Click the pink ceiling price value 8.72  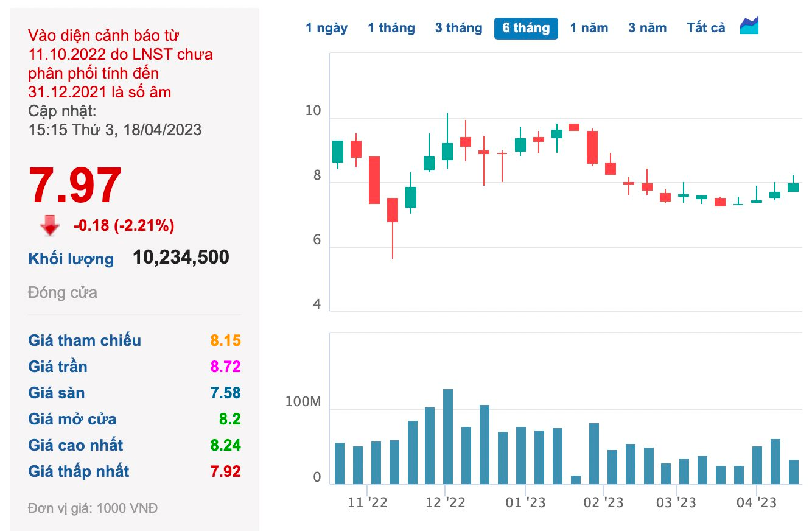(225, 367)
